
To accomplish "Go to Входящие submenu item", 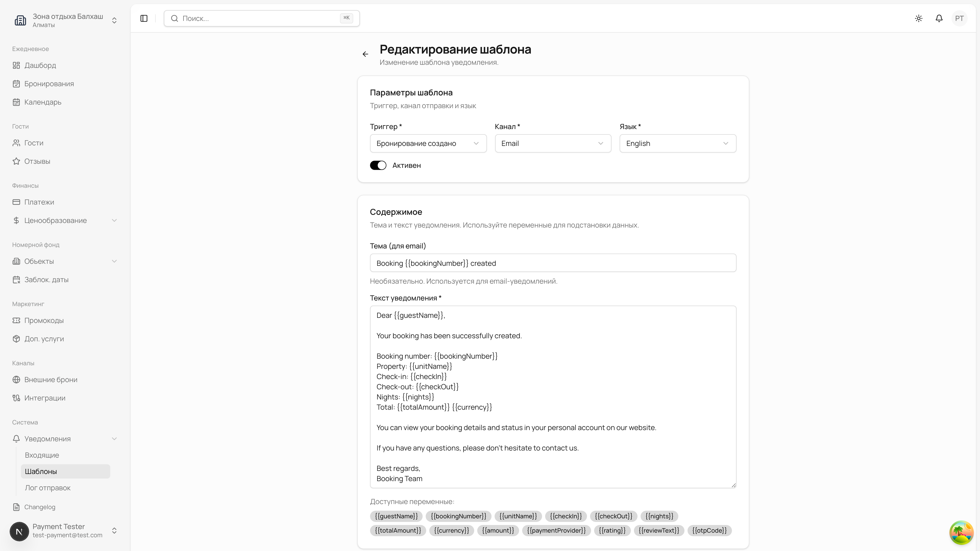I will tap(42, 455).
